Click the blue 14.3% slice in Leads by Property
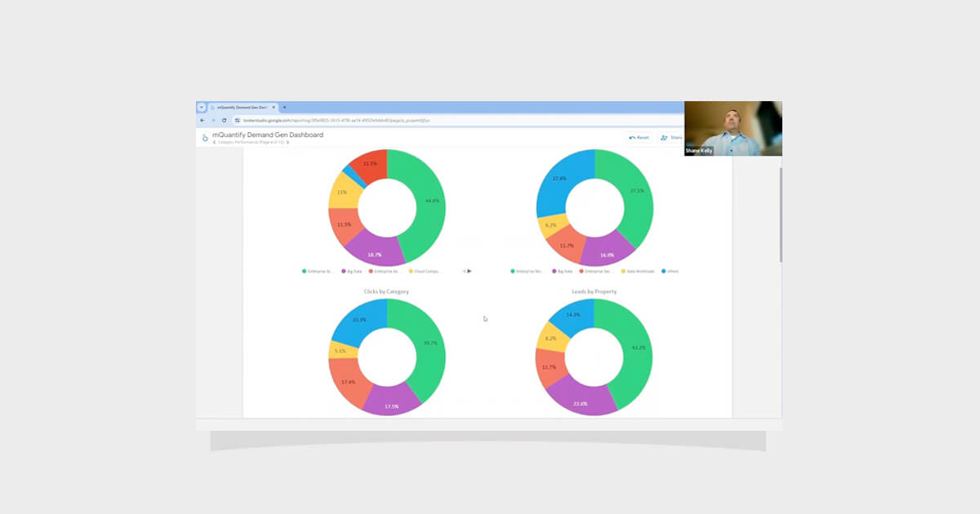The width and height of the screenshot is (980, 514). pos(574,315)
